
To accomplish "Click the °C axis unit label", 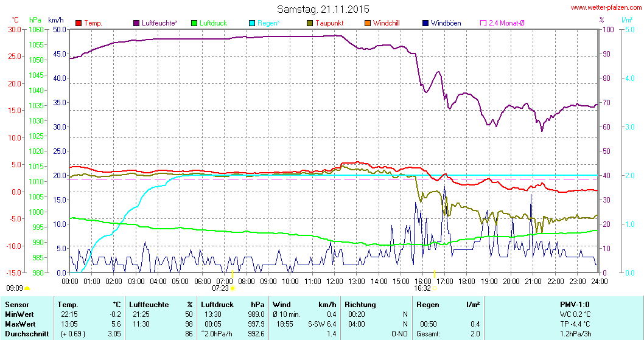I will tap(15, 19).
